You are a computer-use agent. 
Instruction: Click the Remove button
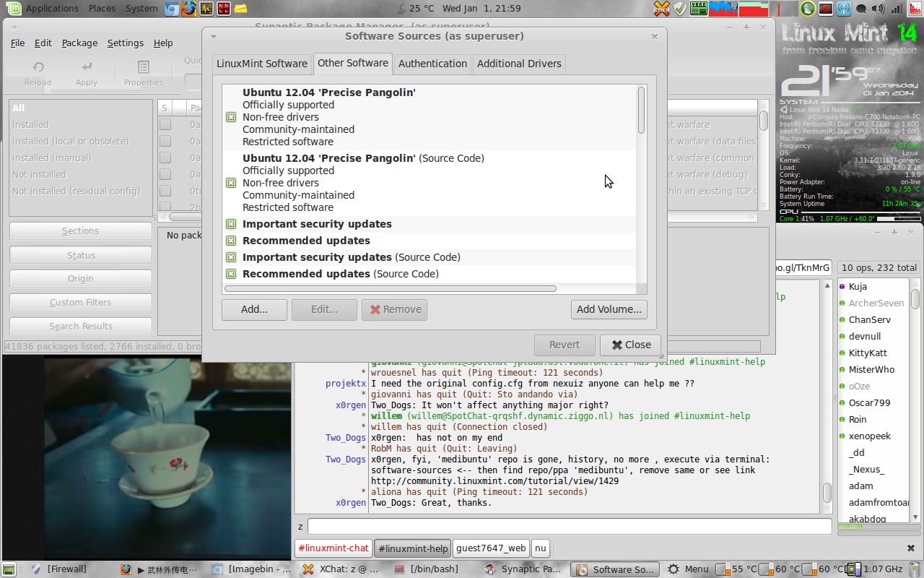[x=395, y=309]
